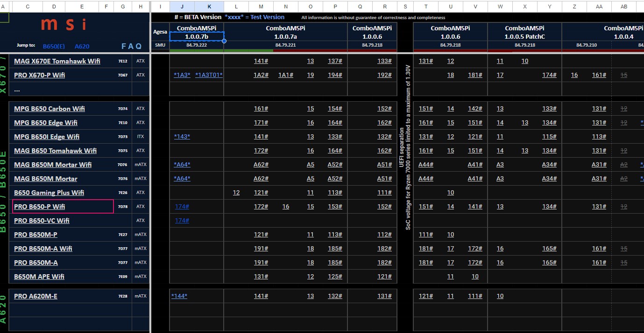Open test BIOS *1A3T01* link
Screen dimensions: 644x333
(209, 75)
